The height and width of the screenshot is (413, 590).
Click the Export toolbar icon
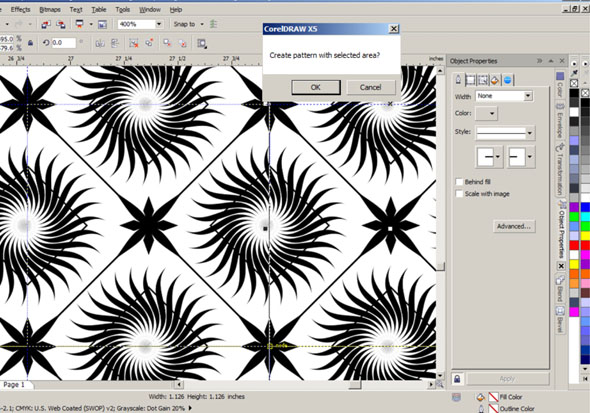tap(60, 24)
